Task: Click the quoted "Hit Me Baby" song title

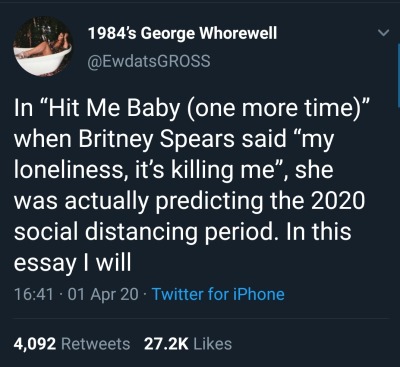Action: (x=181, y=108)
